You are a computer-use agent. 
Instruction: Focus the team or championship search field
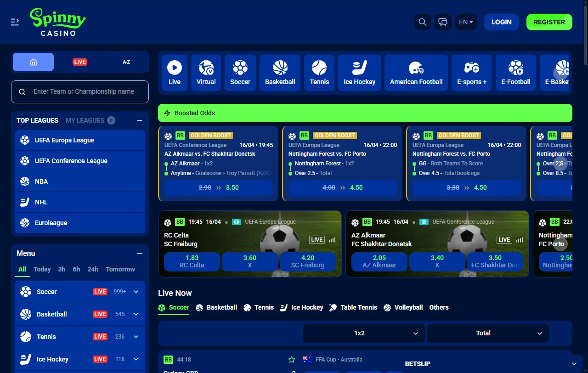click(80, 92)
